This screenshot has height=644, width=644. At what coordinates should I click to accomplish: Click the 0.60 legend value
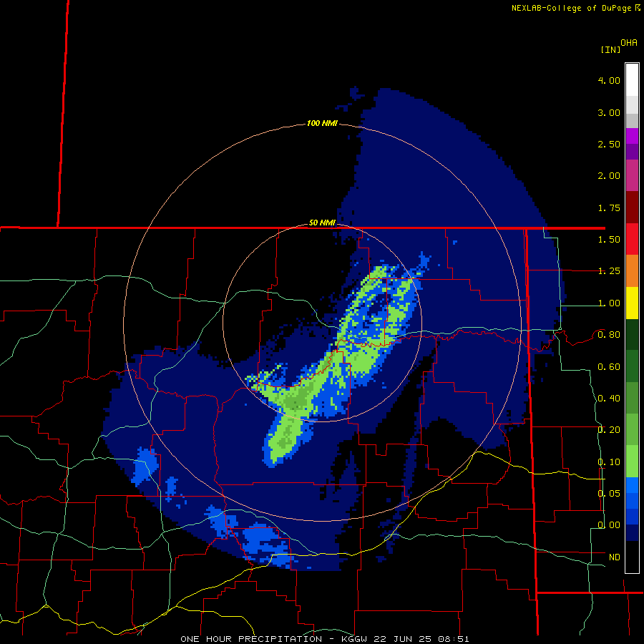(x=609, y=367)
